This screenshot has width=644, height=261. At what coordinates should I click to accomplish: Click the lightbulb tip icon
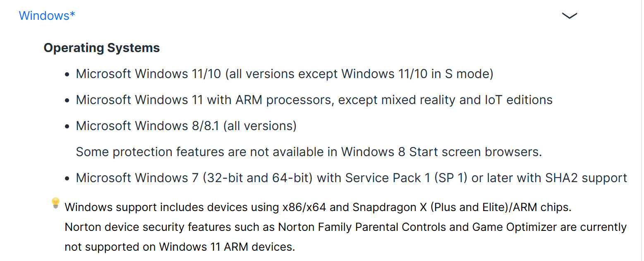pyautogui.click(x=55, y=203)
